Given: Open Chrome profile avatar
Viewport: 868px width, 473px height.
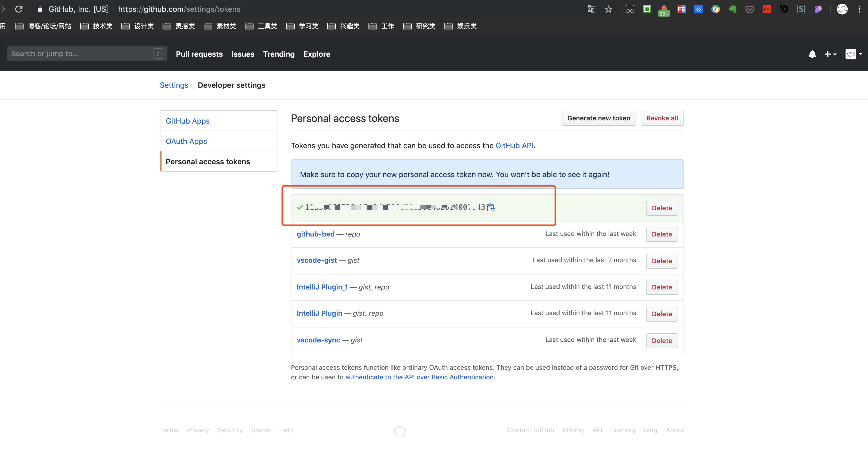Looking at the screenshot, I should pyautogui.click(x=842, y=9).
